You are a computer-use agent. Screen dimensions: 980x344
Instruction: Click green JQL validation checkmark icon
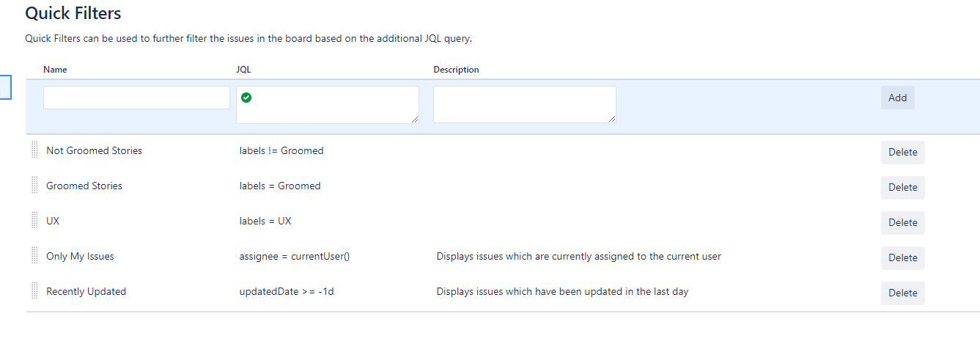(246, 97)
